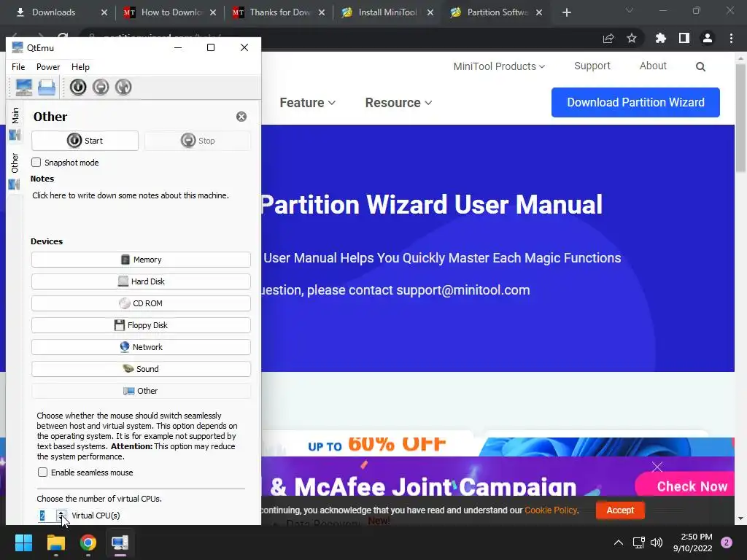The image size is (747, 560).
Task: Open a new browser tab
Action: point(566,12)
